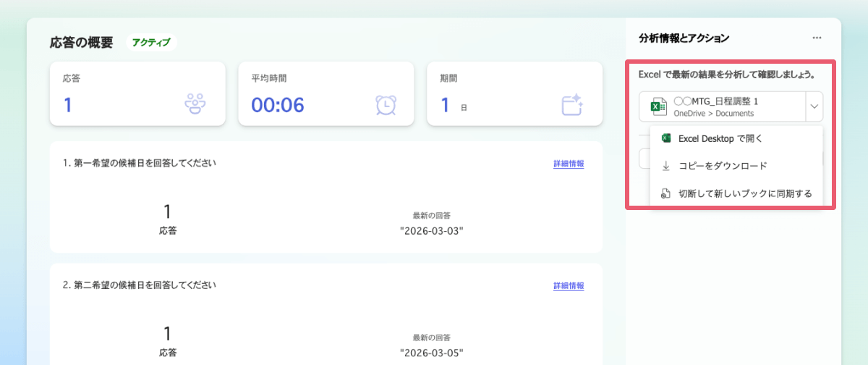
Task: Click the latest answer "2026-03-03"
Action: 431,231
